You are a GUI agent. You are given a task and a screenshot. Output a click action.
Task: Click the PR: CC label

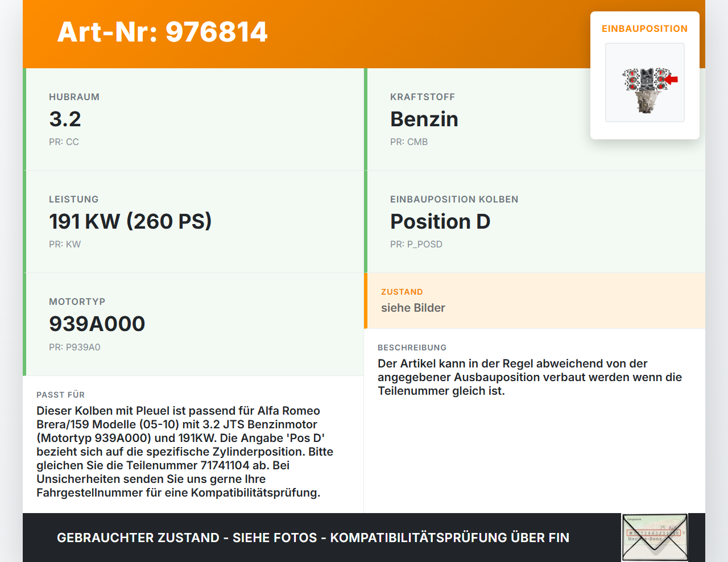click(64, 142)
